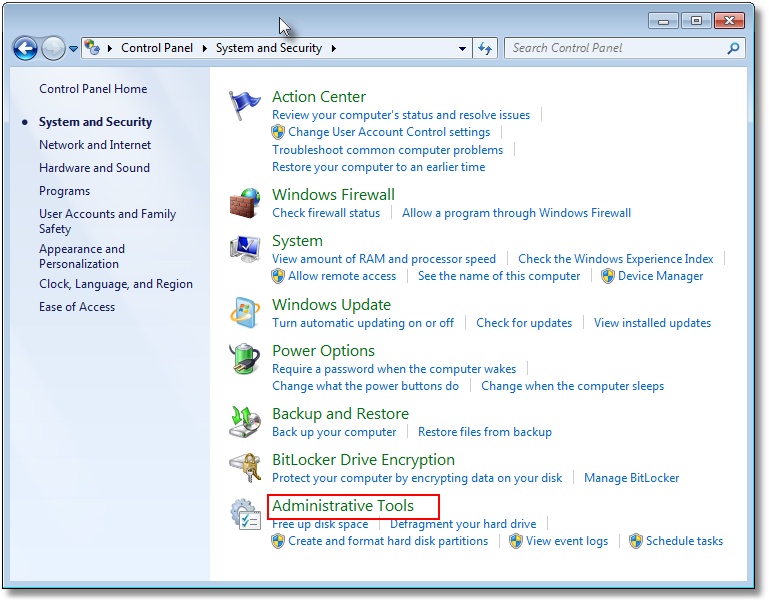This screenshot has width=769, height=603.
Task: Click shield icon beside Allow remote access
Action: point(278,276)
